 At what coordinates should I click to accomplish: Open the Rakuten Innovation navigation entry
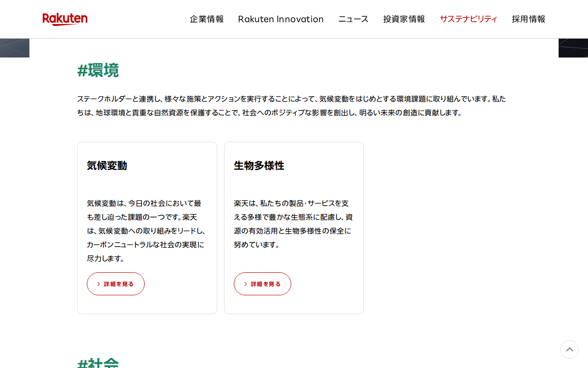click(281, 19)
